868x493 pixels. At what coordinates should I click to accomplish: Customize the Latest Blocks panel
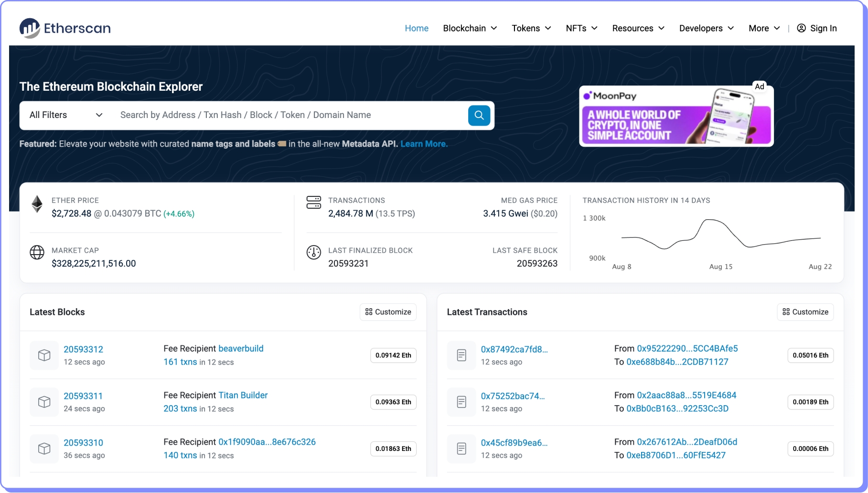(388, 312)
